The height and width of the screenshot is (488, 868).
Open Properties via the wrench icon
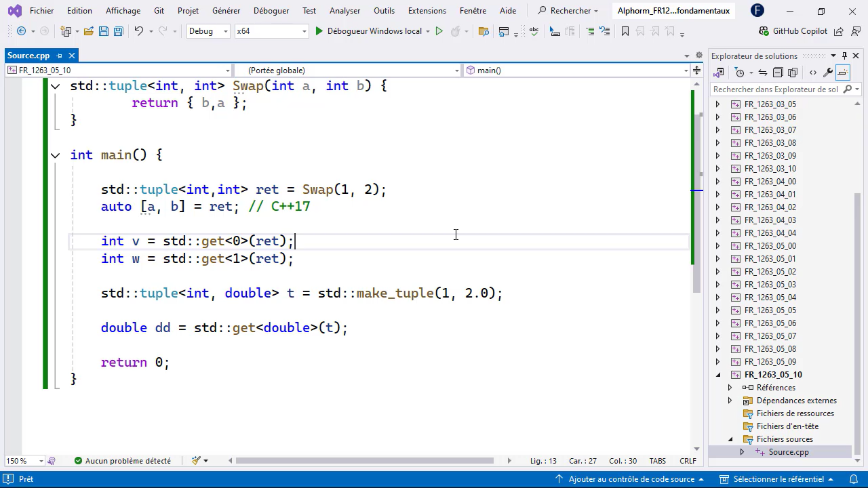point(827,73)
